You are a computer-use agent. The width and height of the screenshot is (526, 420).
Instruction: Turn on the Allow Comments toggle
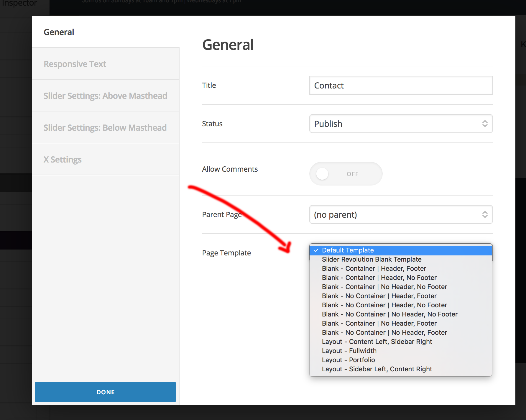click(346, 174)
